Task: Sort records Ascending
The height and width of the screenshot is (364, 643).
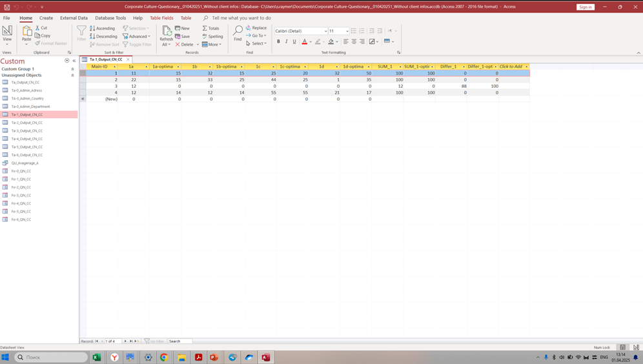Action: 102,28
